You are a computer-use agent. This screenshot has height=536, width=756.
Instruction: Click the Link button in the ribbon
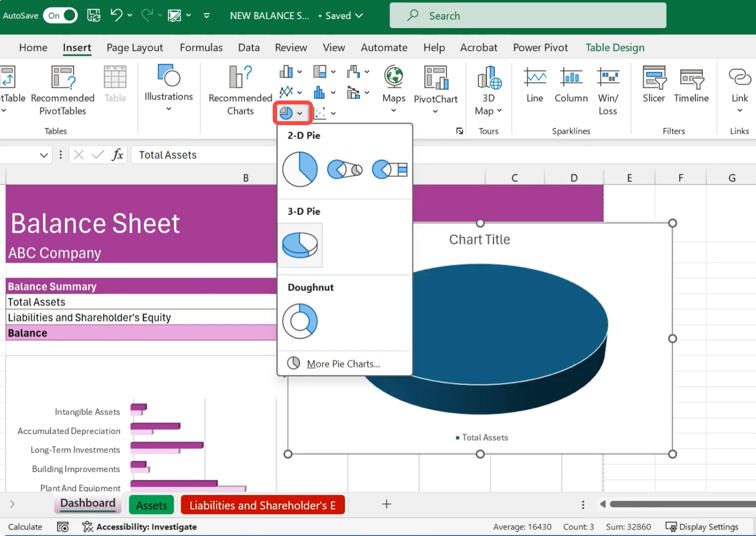click(x=739, y=90)
